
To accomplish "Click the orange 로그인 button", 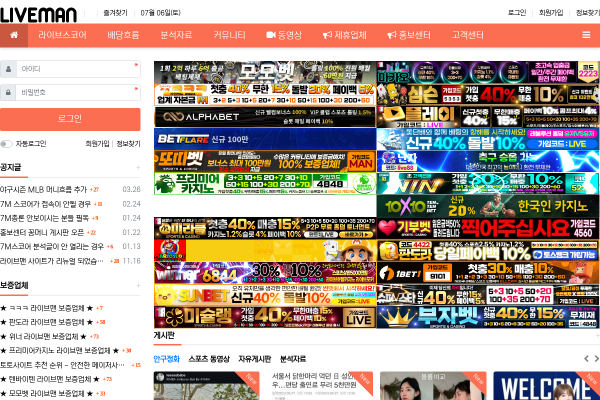I will 70,119.
